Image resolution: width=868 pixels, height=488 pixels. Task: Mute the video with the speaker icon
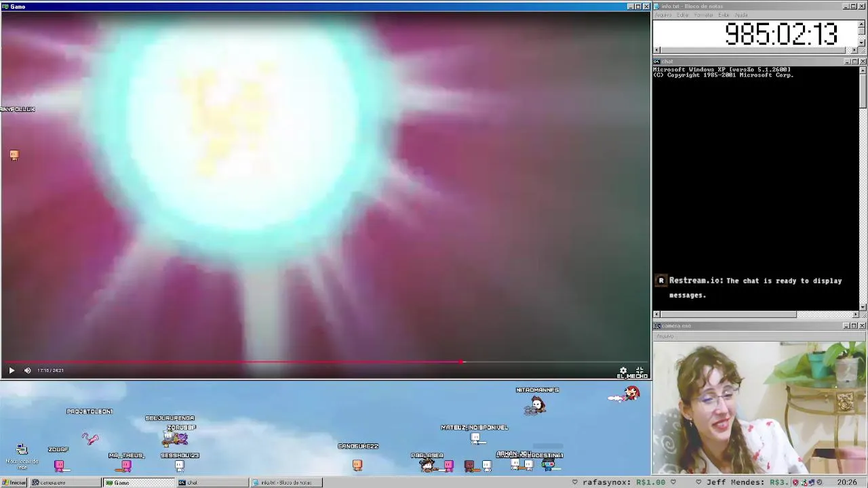[x=27, y=371]
